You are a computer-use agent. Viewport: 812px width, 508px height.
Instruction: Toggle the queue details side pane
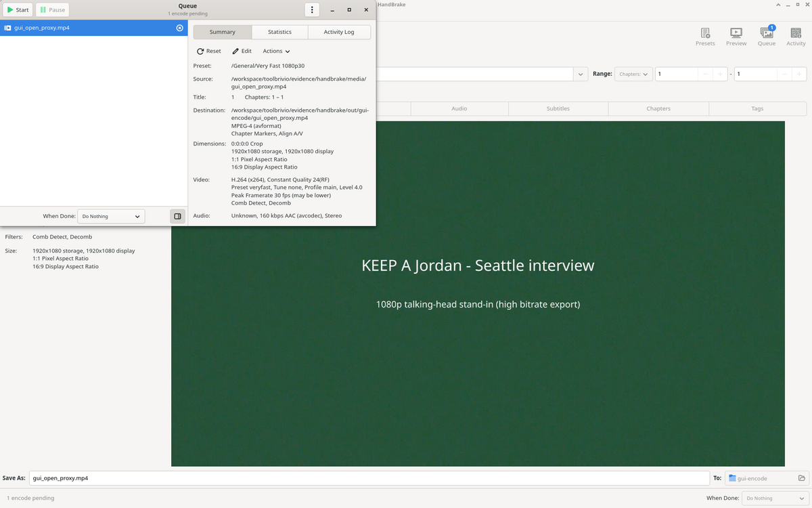click(177, 216)
